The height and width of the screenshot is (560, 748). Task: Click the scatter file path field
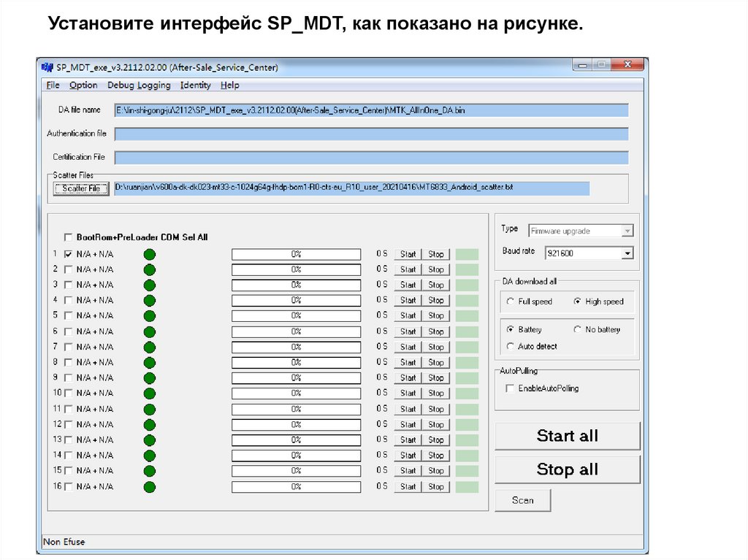[x=351, y=188]
